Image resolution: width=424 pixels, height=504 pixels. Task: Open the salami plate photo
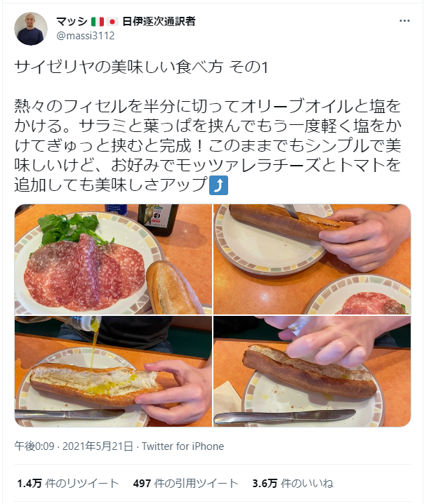[113, 259]
